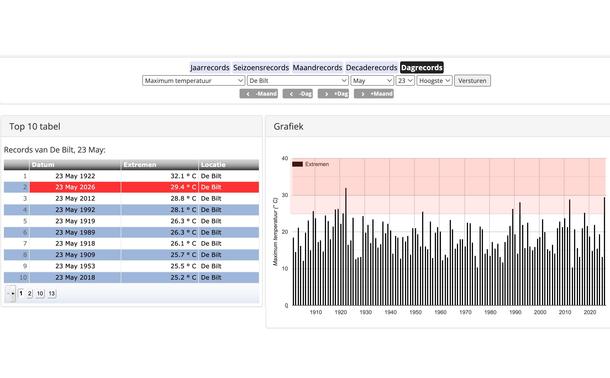Click the 'Records van De Bilt, 23 May' caption
This screenshot has height=378, width=610.
pyautogui.click(x=54, y=150)
